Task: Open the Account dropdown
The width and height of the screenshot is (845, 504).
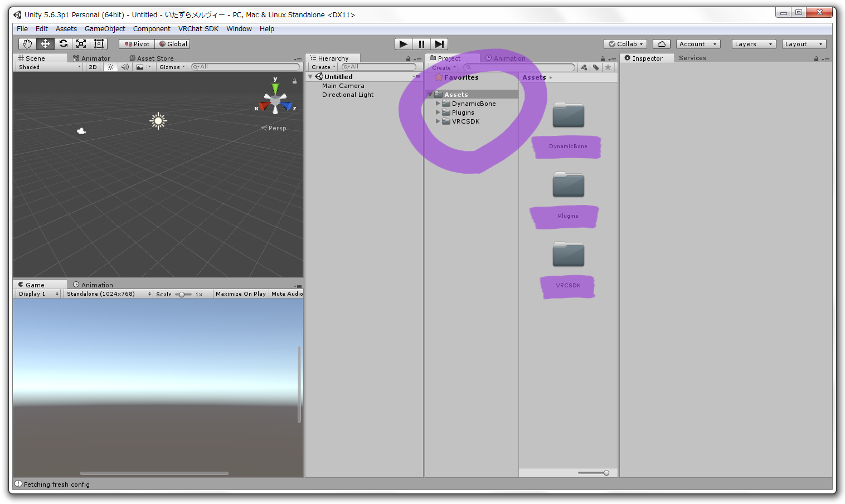Action: (698, 44)
